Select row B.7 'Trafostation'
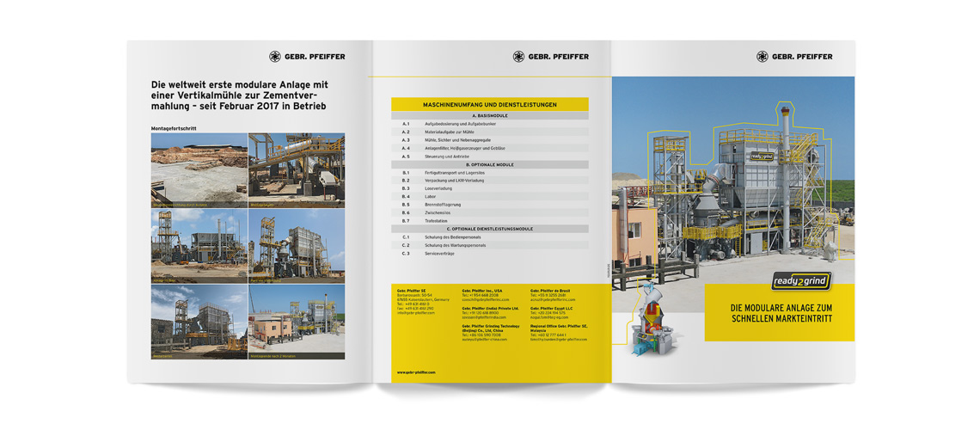Screen dimensions: 980x430 [x=490, y=221]
